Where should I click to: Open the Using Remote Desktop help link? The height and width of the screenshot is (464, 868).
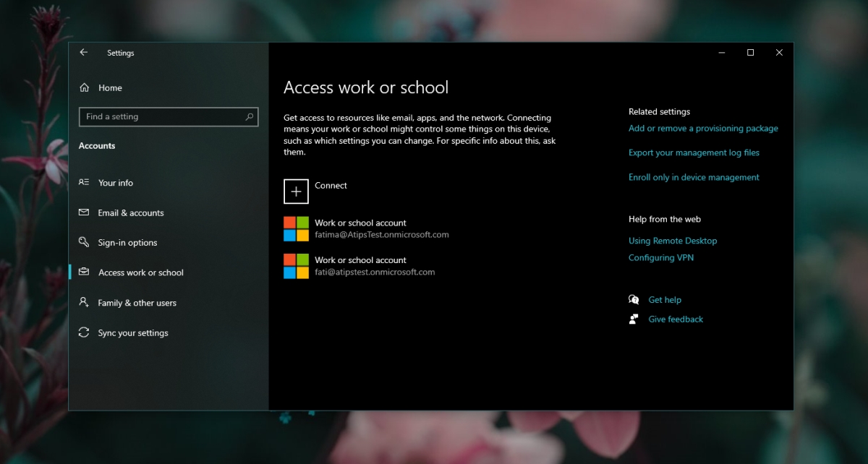[x=673, y=241]
